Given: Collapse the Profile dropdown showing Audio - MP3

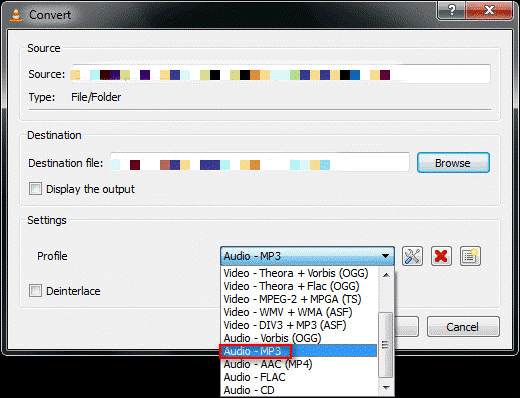Looking at the screenshot, I should click(x=307, y=256).
